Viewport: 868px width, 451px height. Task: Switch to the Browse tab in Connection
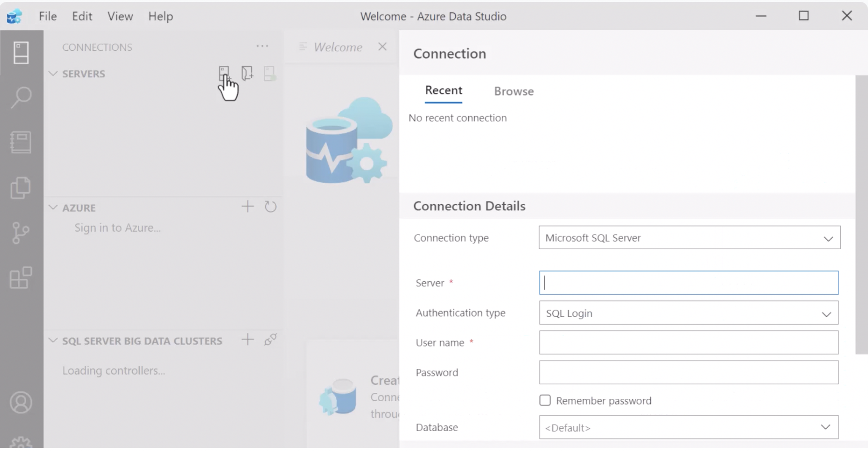514,91
